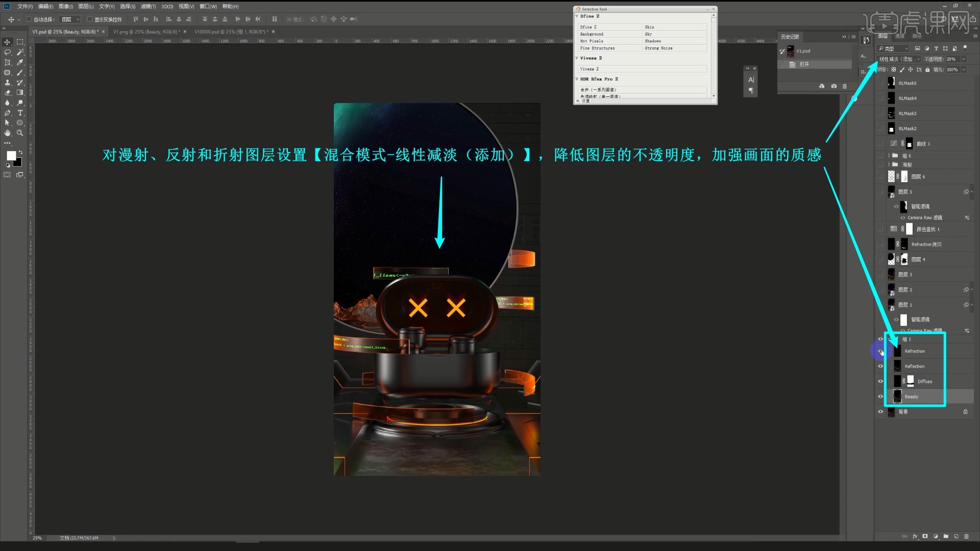Open the 滤镜(T) filter menu
Image resolution: width=980 pixels, height=551 pixels.
pos(148,7)
